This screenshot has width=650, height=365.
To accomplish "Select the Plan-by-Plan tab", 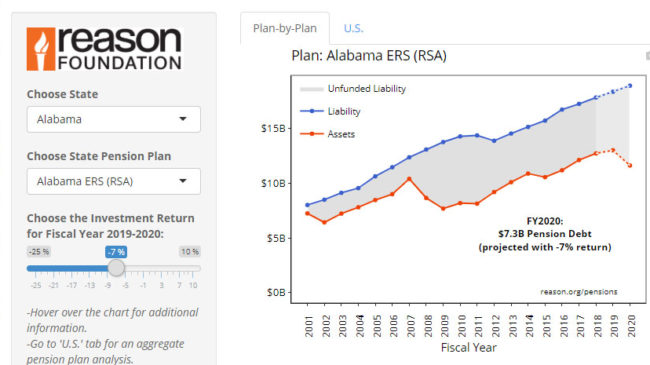I will pyautogui.click(x=285, y=28).
